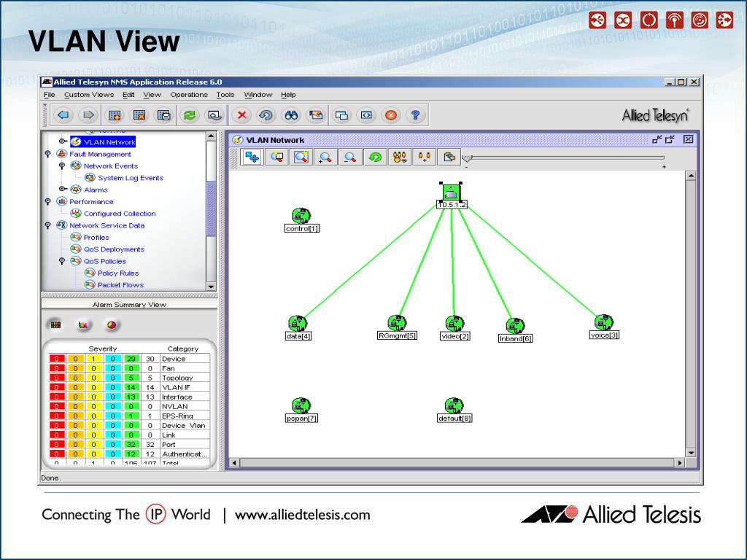This screenshot has height=560, width=747.
Task: Click the bar chart icon in Alarm Summary
Action: click(x=83, y=324)
